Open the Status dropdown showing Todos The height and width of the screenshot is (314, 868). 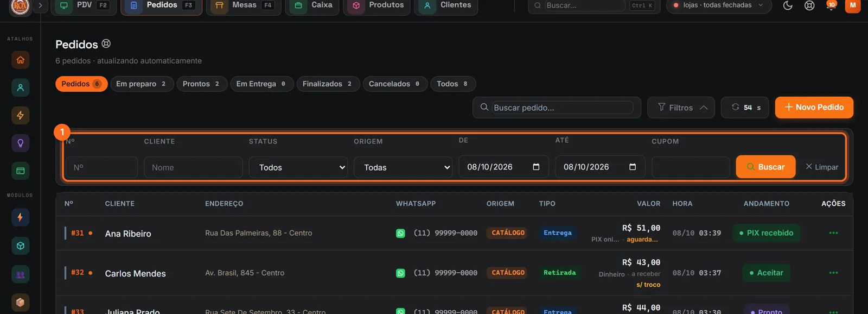coord(299,167)
